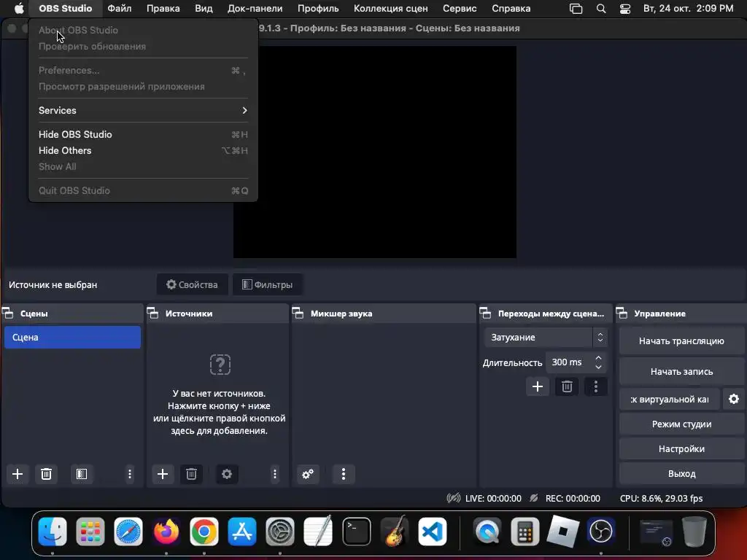
Task: Open the Док-панели menu
Action: (255, 9)
